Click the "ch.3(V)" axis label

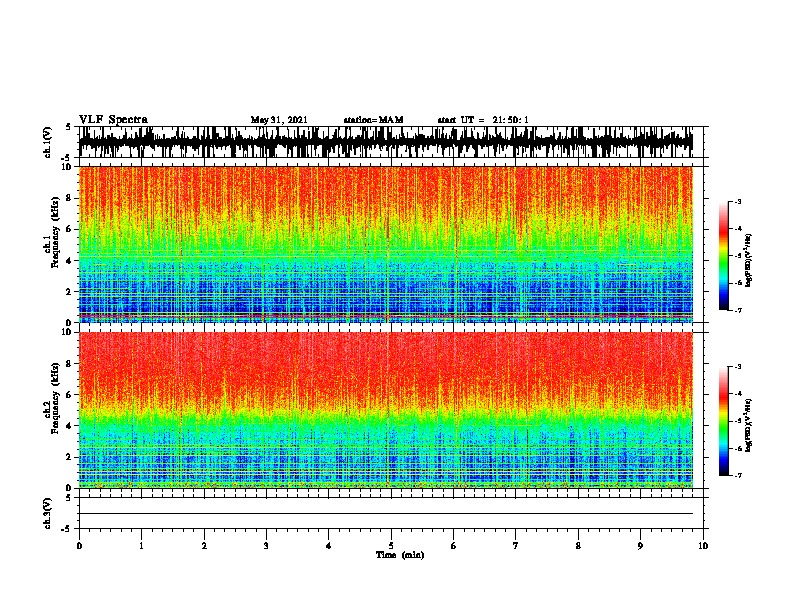47,513
